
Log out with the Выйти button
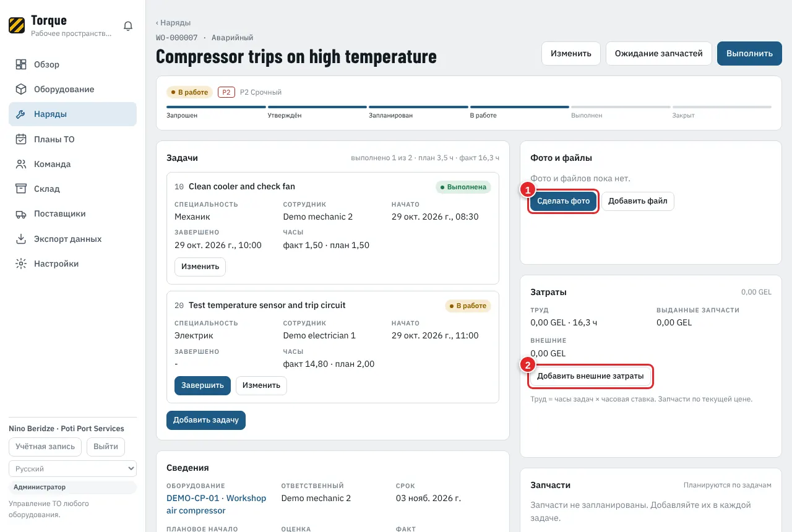[106, 447]
